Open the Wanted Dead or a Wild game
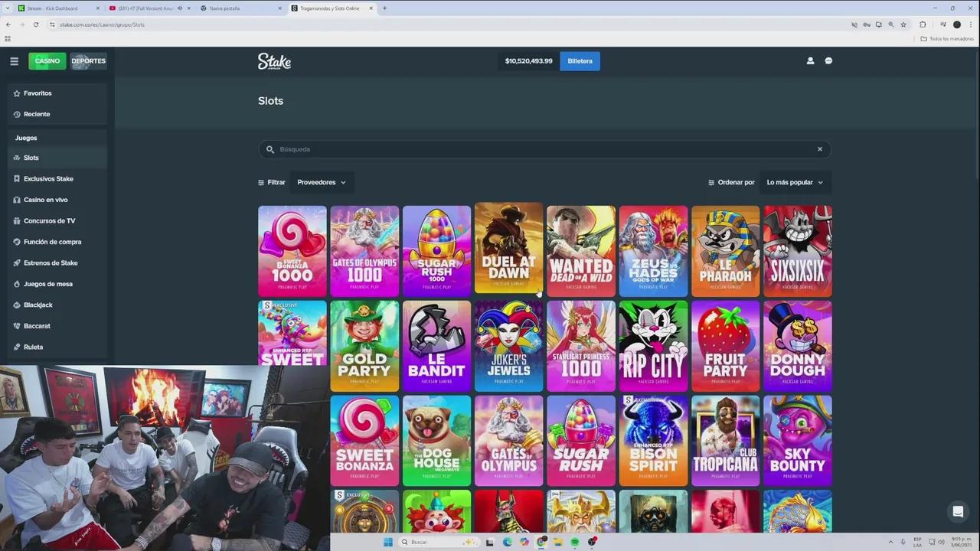Viewport: 980px width, 551px height. pyautogui.click(x=581, y=251)
